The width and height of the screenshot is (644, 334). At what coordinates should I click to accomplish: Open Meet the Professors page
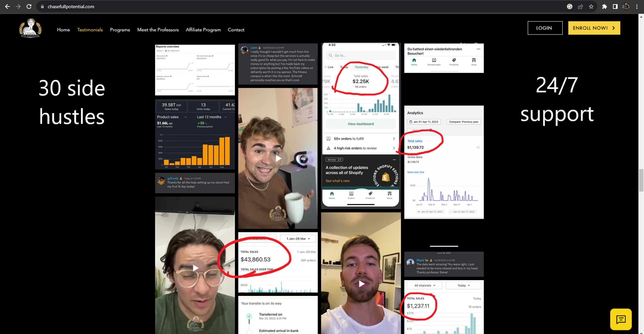point(158,30)
